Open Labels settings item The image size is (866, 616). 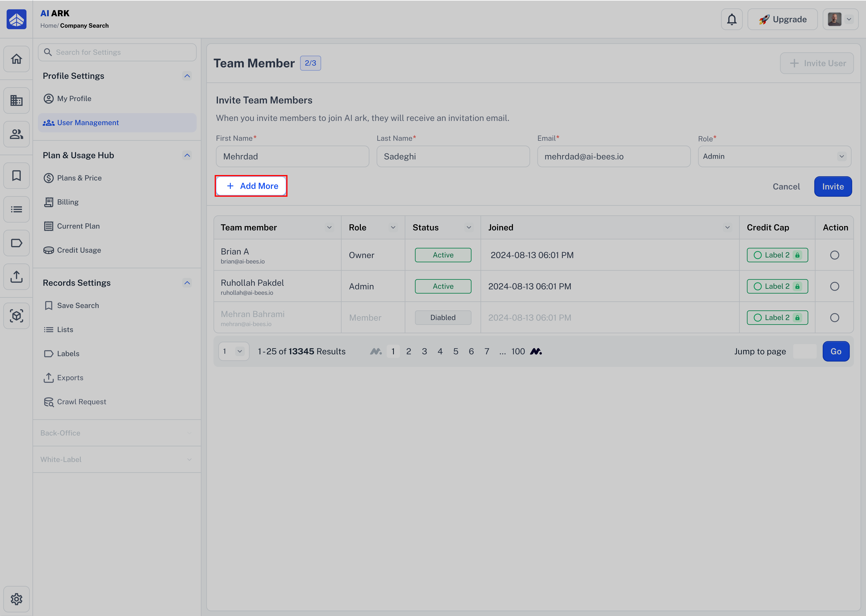pyautogui.click(x=117, y=354)
